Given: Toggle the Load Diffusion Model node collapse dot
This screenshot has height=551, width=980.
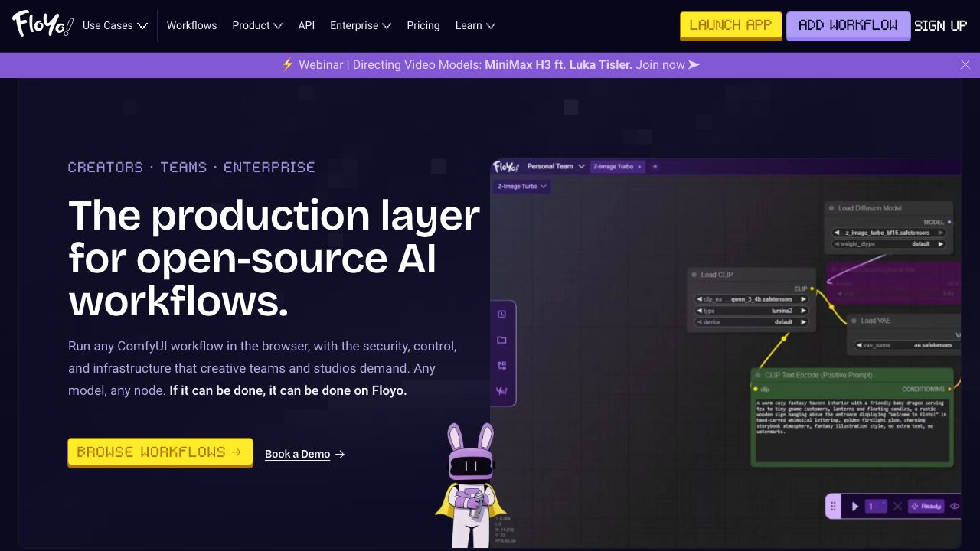Looking at the screenshot, I should (831, 208).
